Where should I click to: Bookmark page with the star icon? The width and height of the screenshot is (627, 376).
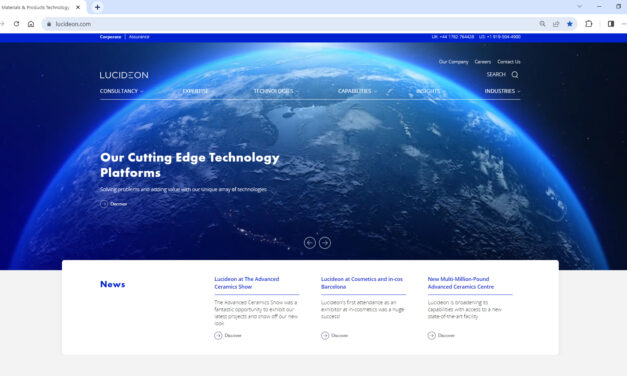(x=569, y=24)
